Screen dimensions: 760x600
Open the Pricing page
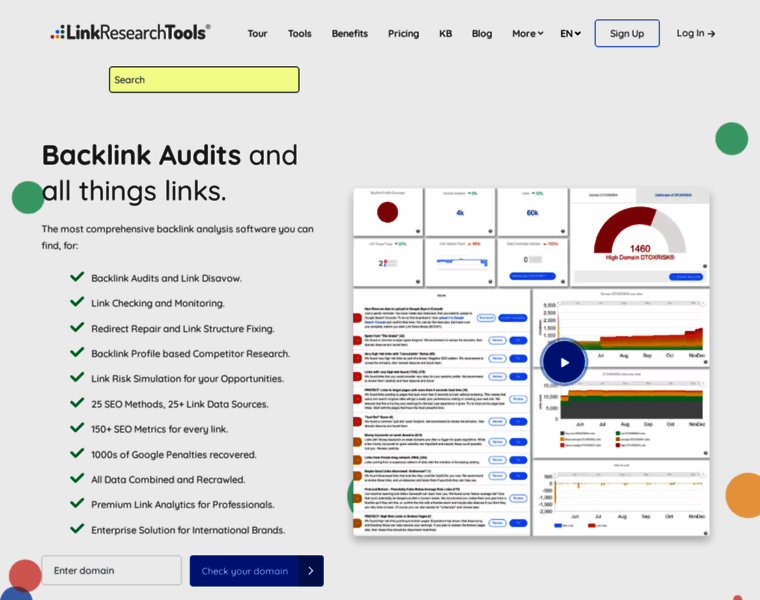click(x=403, y=33)
